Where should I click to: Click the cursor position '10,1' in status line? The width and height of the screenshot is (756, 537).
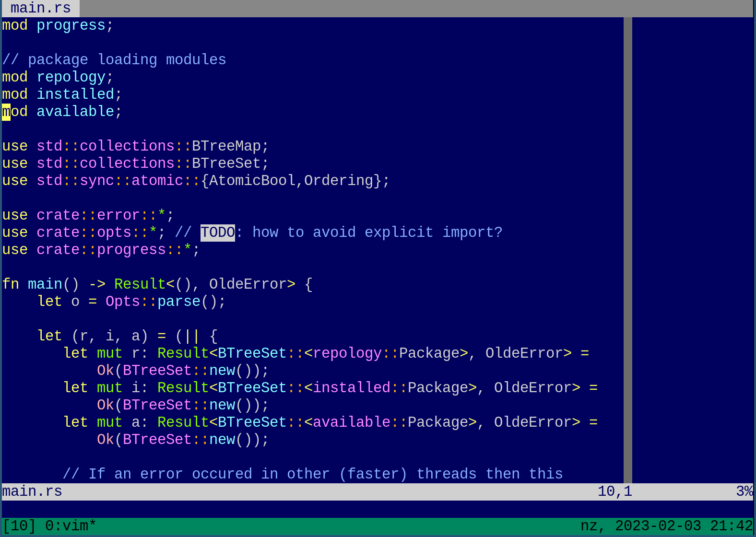click(x=615, y=491)
